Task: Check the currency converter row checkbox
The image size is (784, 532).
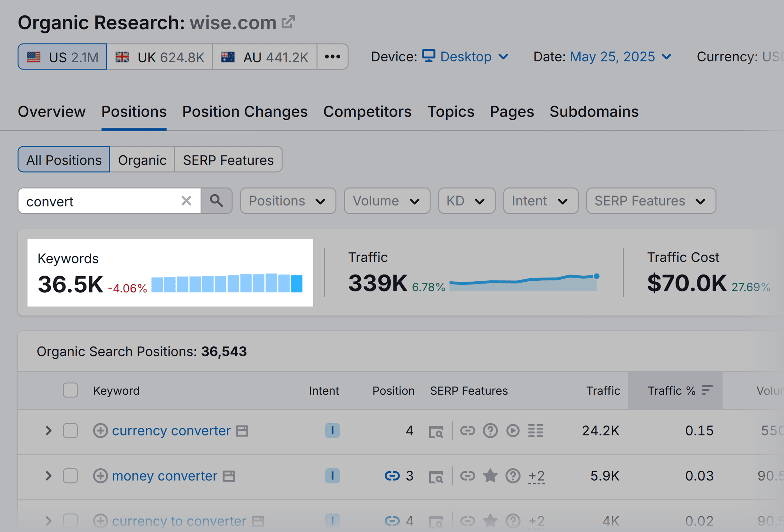Action: pos(70,431)
